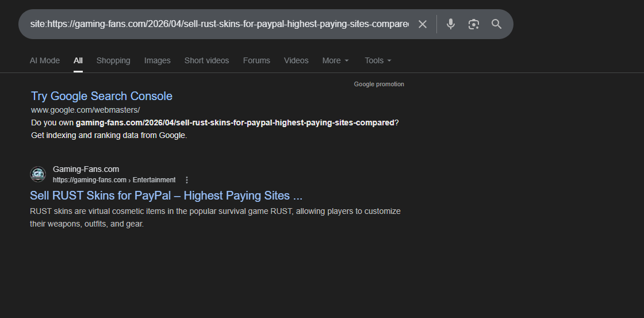Screen dimensions: 644x318
Task: Switch to AI Mode tab
Action: pyautogui.click(x=45, y=60)
